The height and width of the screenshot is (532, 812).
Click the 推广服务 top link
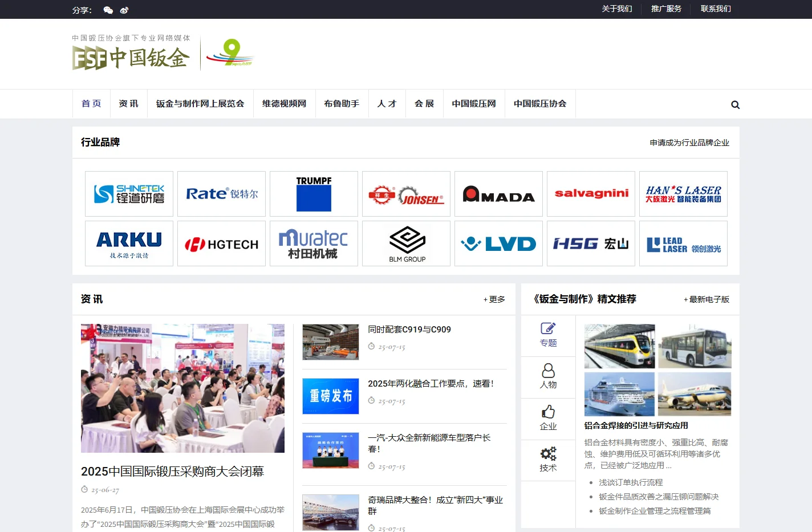coord(666,9)
